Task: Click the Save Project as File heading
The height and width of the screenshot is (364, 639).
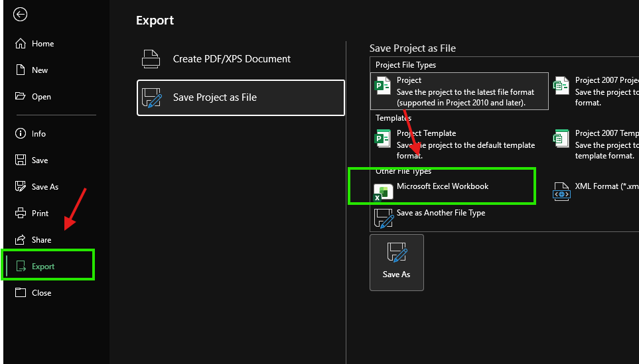Action: 413,48
